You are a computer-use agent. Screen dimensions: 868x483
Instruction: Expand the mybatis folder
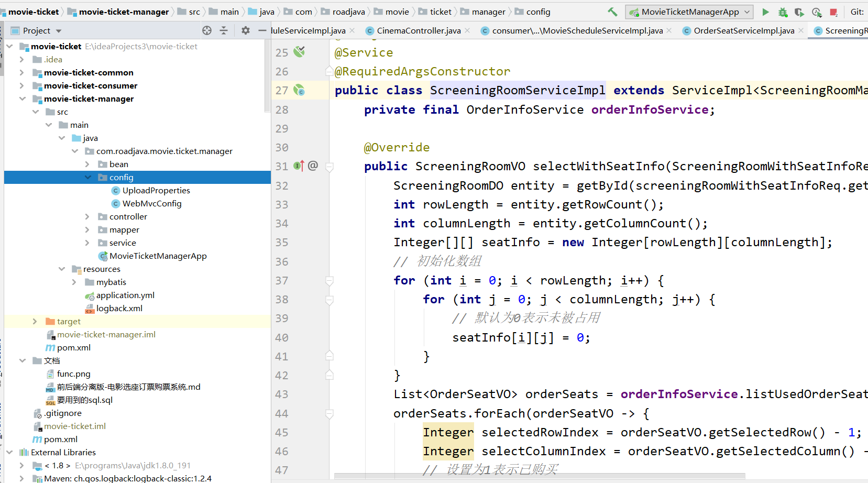click(74, 282)
